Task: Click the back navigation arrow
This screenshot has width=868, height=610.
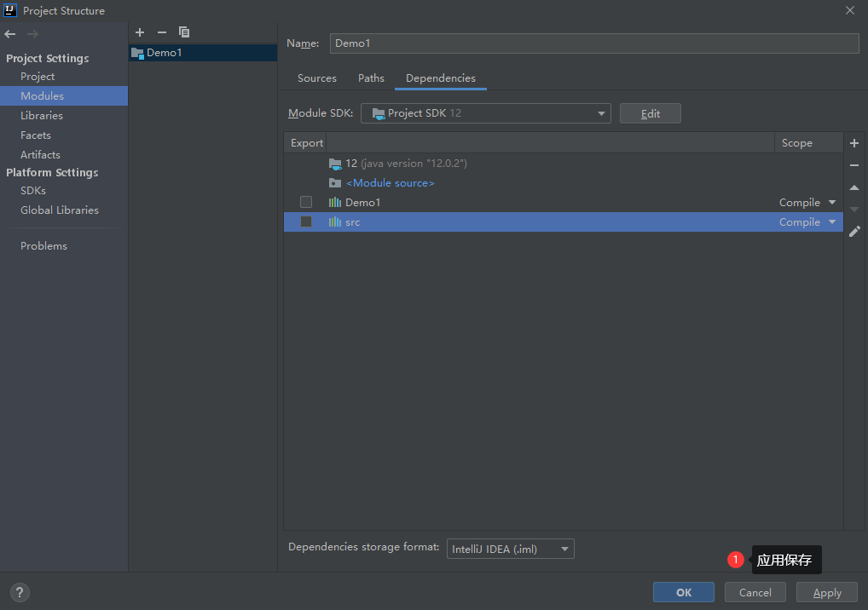Action: pos(10,34)
